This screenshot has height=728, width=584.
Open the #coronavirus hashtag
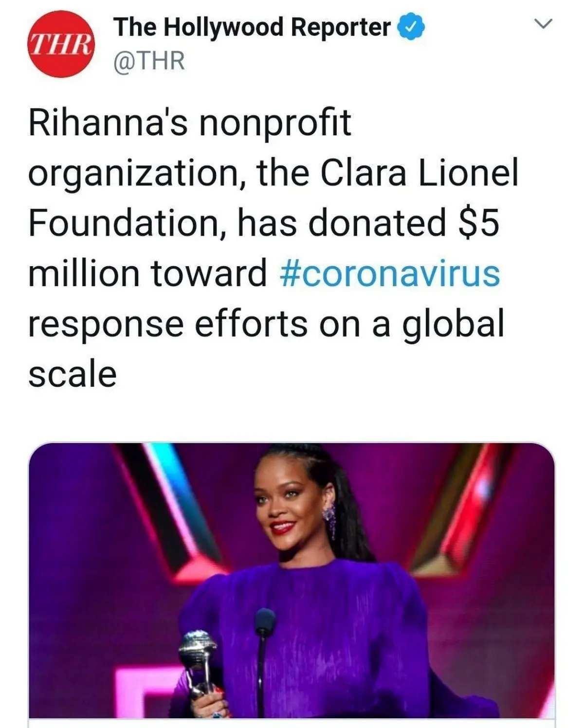coord(390,273)
